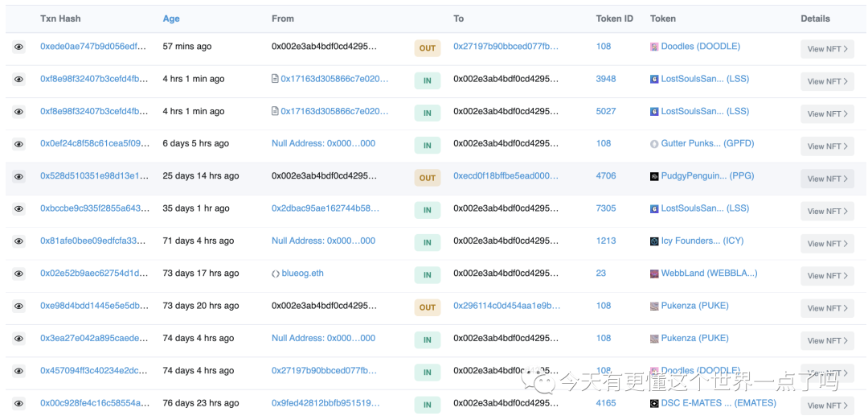
Task: Click the eye icon for txn 0x02e52b9aec62754d1d
Action: pyautogui.click(x=18, y=274)
